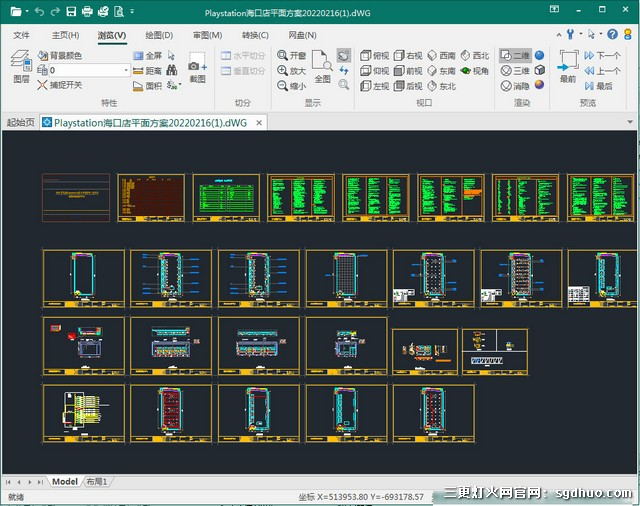
Task: Click 最后 last preview button
Action: (599, 86)
